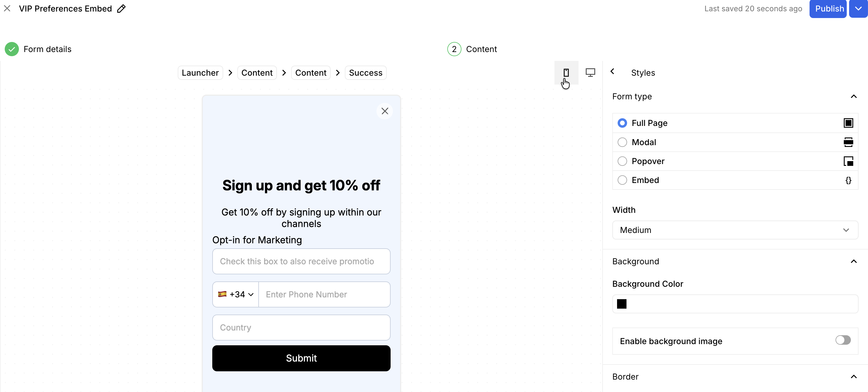This screenshot has width=868, height=392.
Task: Collapse the Background section
Action: tap(853, 261)
